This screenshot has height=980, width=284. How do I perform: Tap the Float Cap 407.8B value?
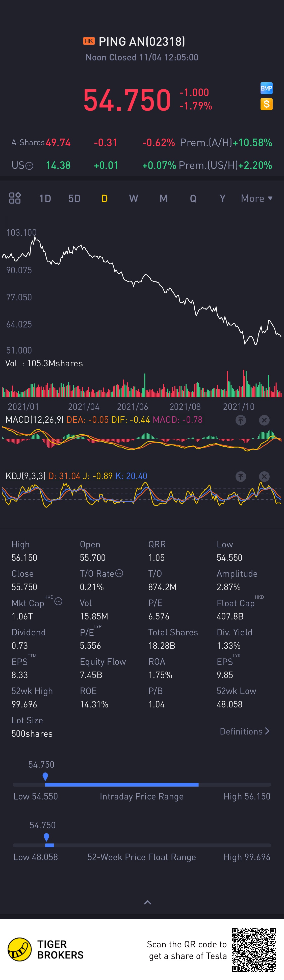coord(230,616)
